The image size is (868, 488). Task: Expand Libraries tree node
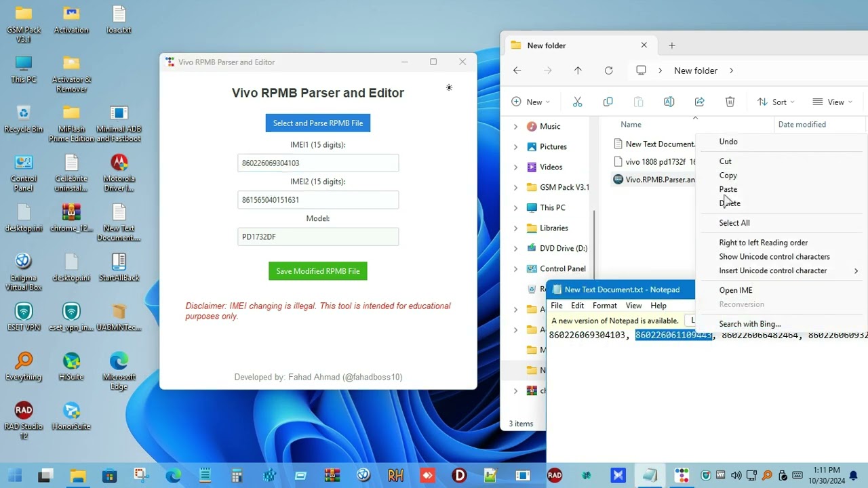[x=515, y=228]
